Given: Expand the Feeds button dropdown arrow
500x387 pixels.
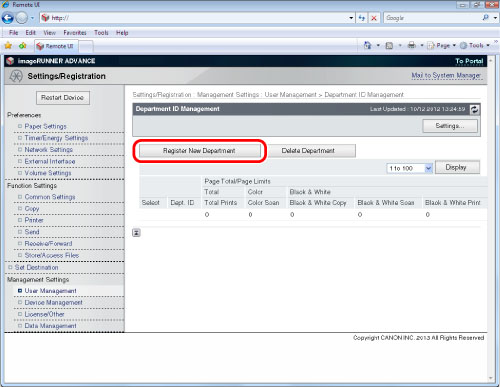Looking at the screenshot, I should pyautogui.click(x=400, y=45).
